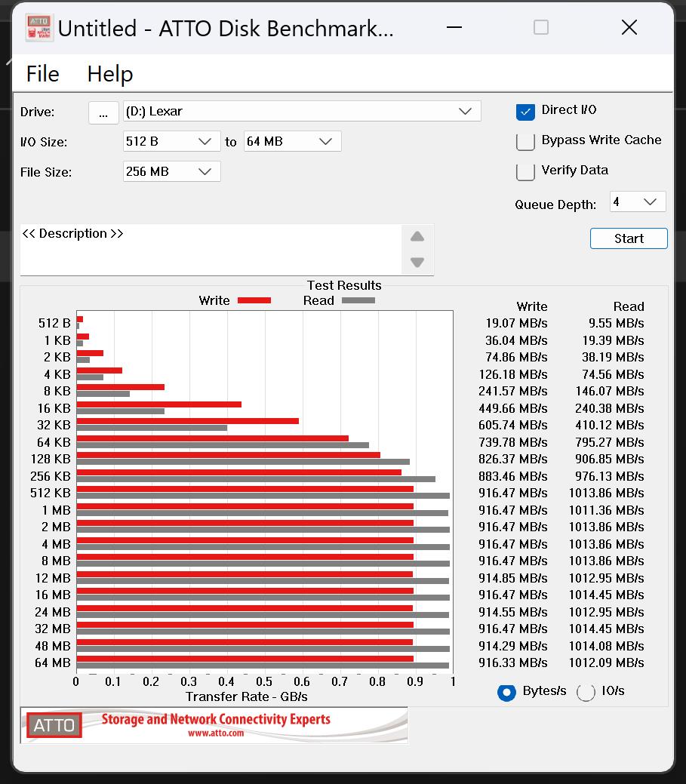Maximize the ATTO Disk Benchmark window

click(x=541, y=27)
